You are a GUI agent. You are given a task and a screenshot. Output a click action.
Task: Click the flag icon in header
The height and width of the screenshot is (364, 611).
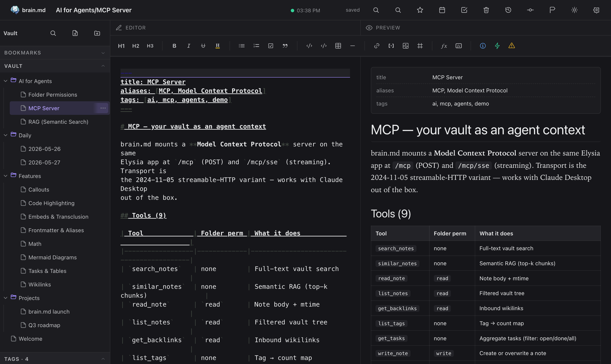click(x=552, y=10)
